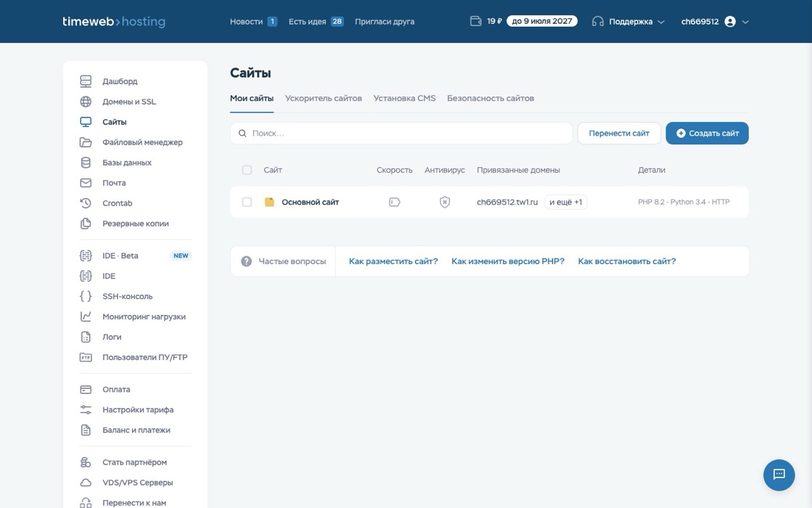812x508 pixels.
Task: Expand the 'и ещё +1' domains badge
Action: click(565, 202)
